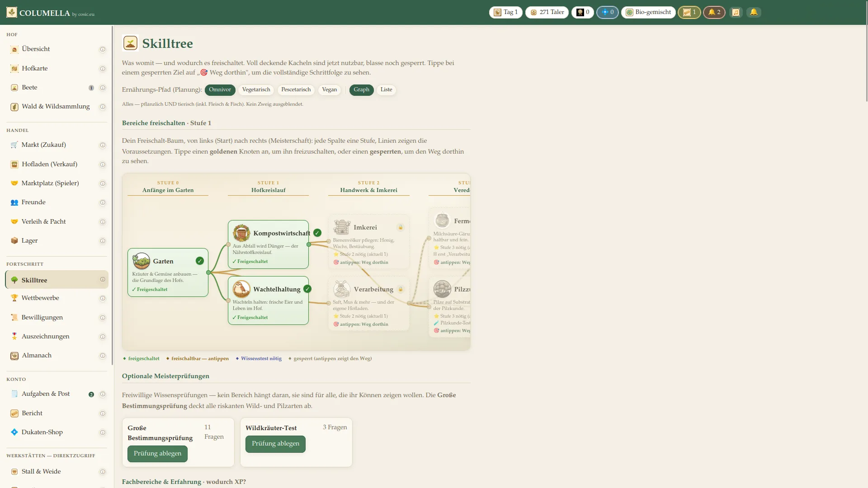
Task: Toggle the music note icon
Action: pyautogui.click(x=736, y=12)
